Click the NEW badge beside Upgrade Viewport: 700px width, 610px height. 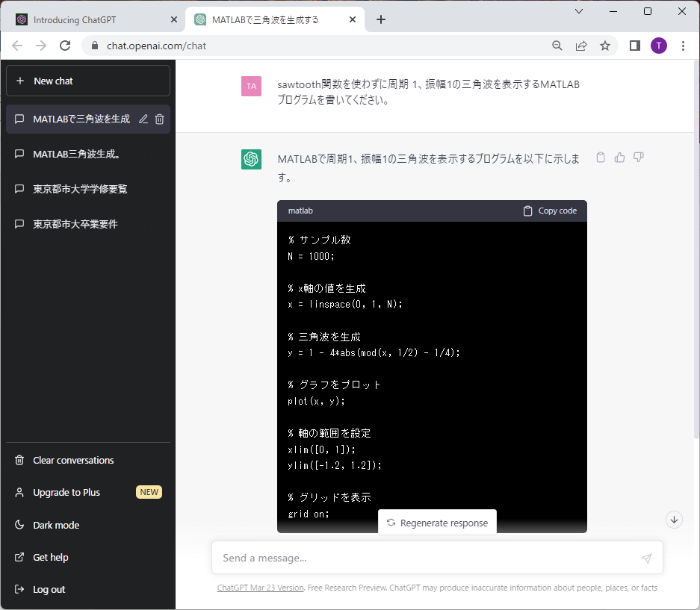[x=149, y=492]
